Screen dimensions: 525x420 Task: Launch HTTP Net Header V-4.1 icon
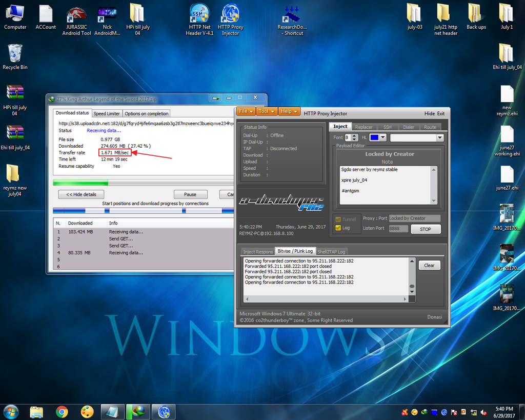pos(199,19)
